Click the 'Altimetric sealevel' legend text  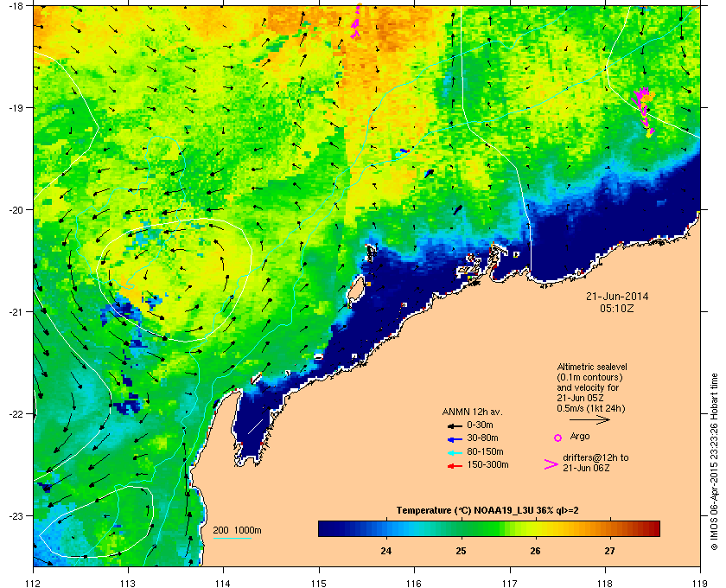[592, 367]
